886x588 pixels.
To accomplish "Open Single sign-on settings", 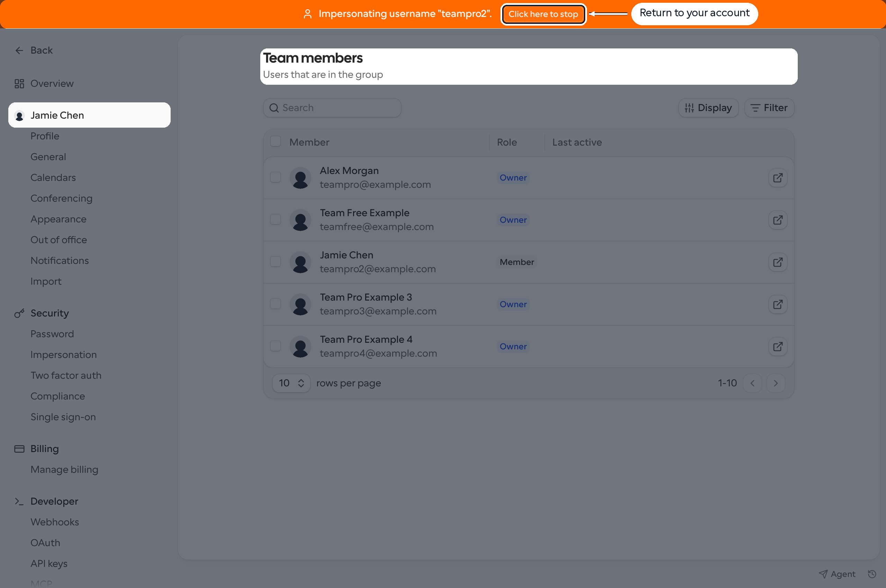I will click(63, 417).
